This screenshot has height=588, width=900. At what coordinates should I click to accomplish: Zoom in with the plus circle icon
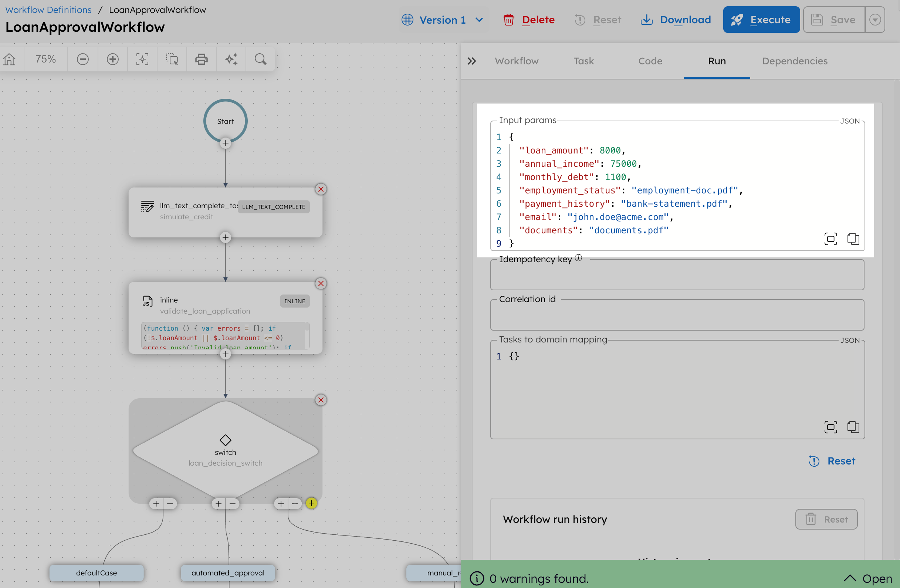point(113,60)
